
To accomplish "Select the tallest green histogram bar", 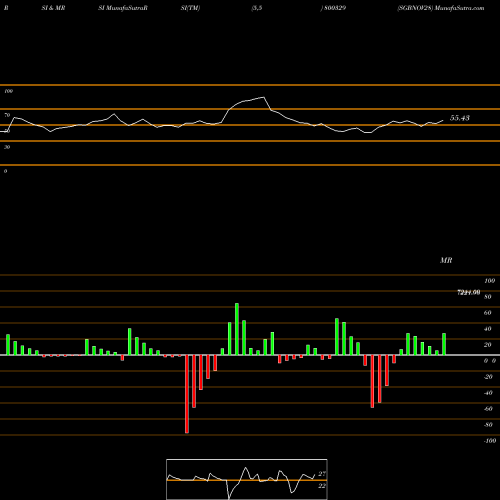I will coord(237,329).
